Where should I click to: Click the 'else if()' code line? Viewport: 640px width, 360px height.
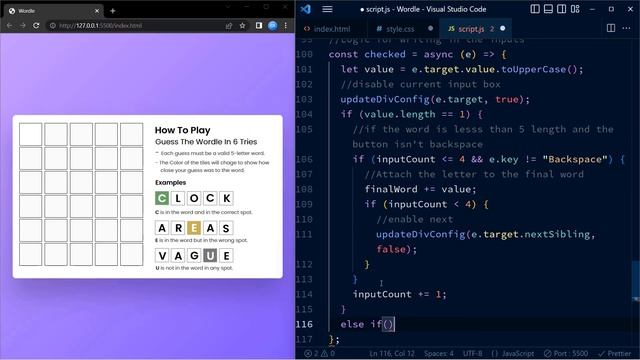pos(367,324)
